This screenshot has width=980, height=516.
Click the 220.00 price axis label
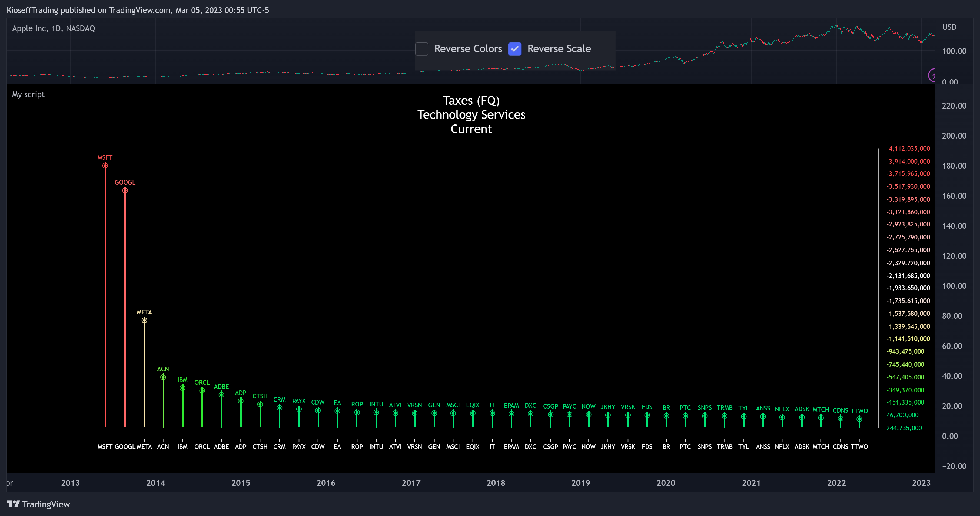[x=954, y=106]
